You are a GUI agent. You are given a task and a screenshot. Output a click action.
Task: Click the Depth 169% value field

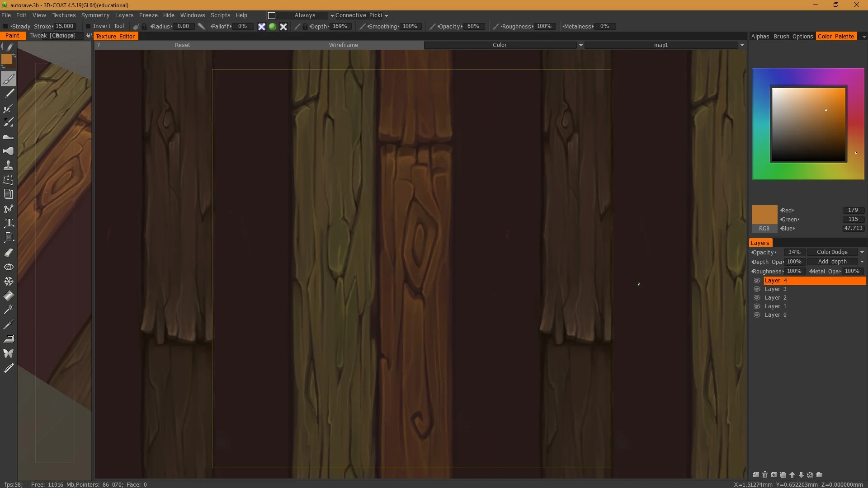pos(340,26)
